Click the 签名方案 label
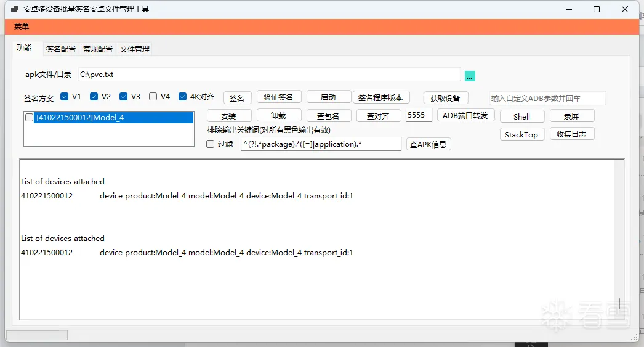Image resolution: width=644 pixels, height=347 pixels. [x=39, y=98]
